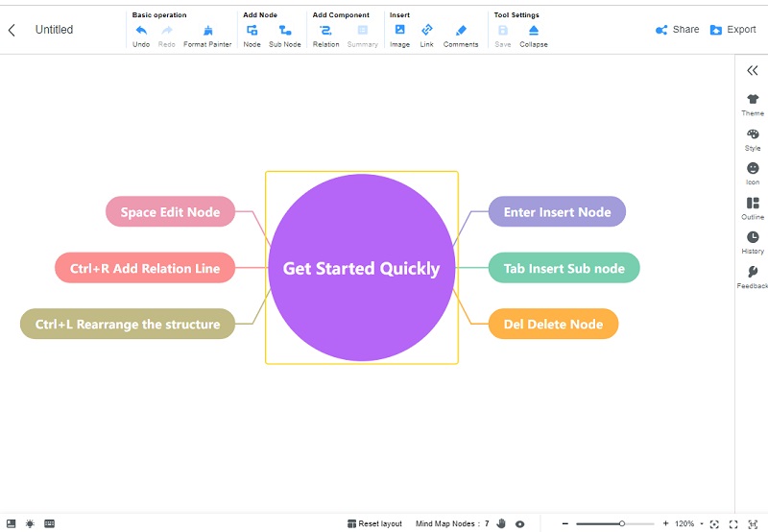Open the History panel
Image resolution: width=768 pixels, height=532 pixels.
[753, 243]
